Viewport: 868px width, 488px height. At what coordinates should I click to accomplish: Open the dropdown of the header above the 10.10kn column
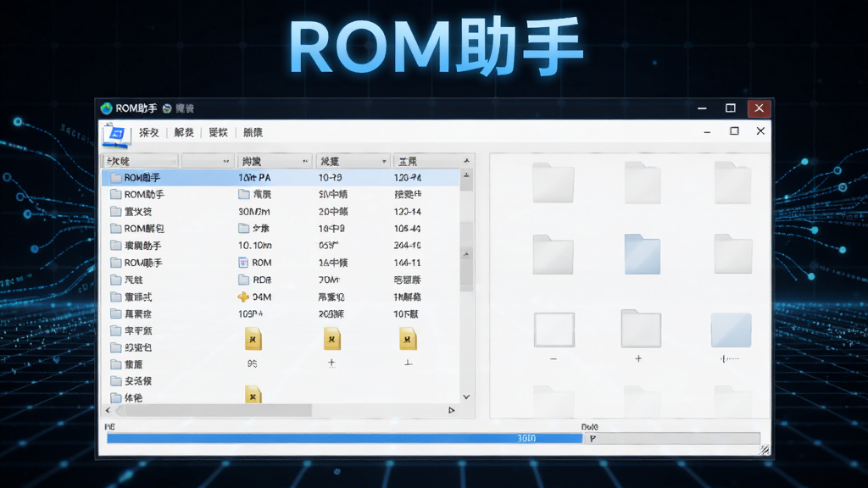[305, 161]
